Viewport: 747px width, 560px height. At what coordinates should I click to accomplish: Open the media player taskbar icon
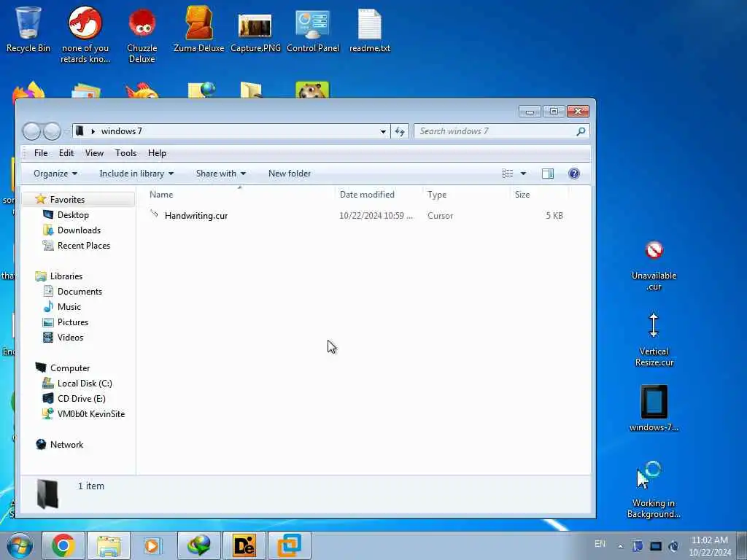(153, 545)
